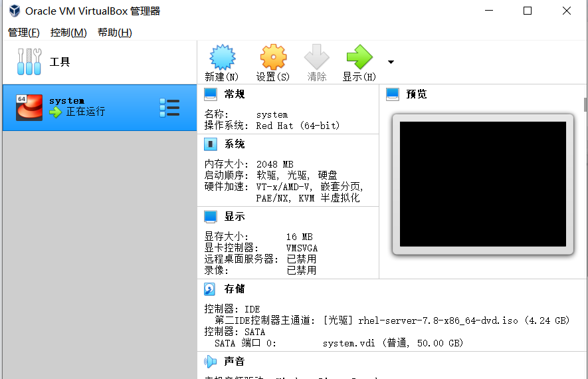This screenshot has width=588, height=379.
Task: Click the '显卡控制器:' label
Action: coord(231,248)
